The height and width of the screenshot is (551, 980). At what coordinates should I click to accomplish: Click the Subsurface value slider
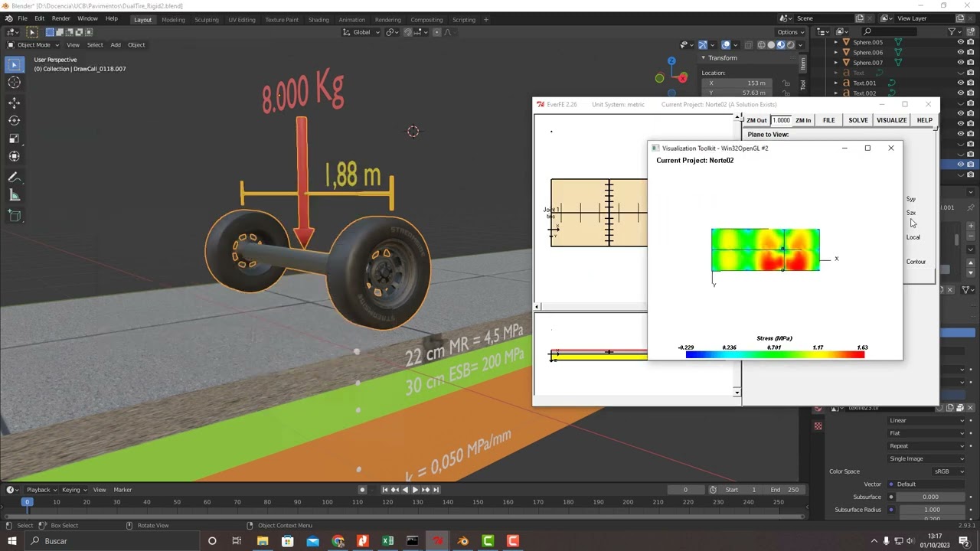(x=931, y=497)
